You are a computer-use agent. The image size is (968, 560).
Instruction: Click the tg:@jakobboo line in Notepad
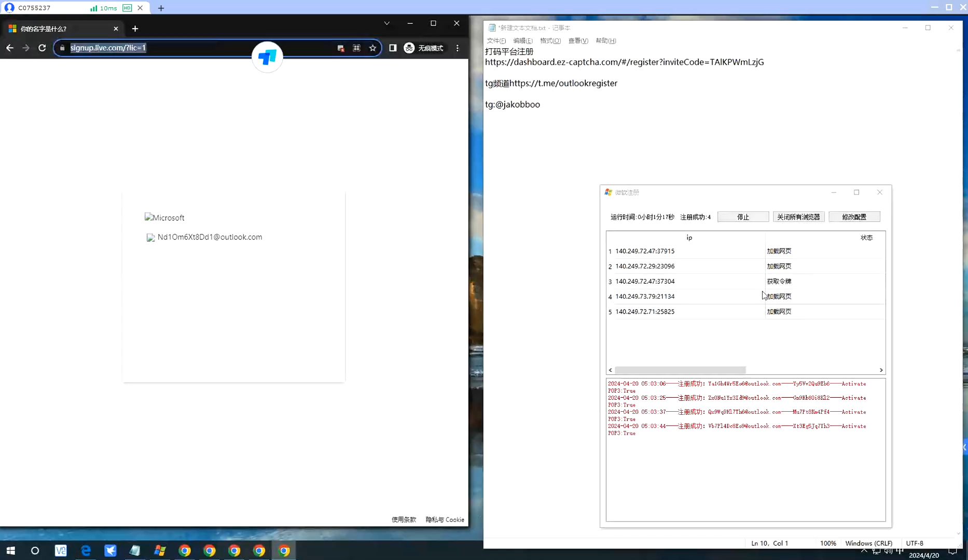pyautogui.click(x=513, y=104)
